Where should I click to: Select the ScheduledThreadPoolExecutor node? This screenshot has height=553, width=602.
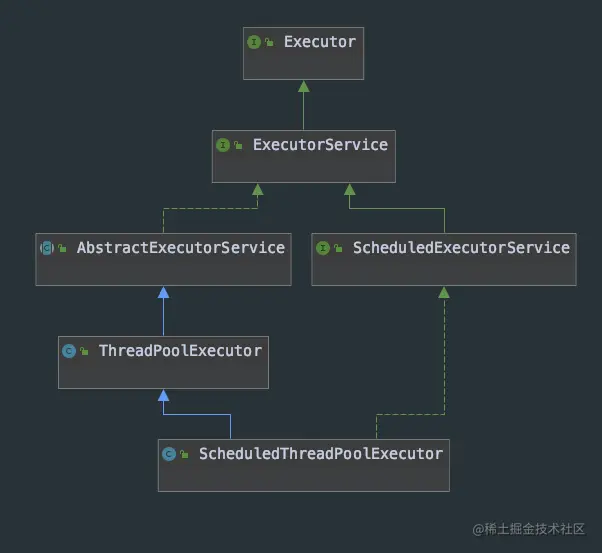coord(304,465)
